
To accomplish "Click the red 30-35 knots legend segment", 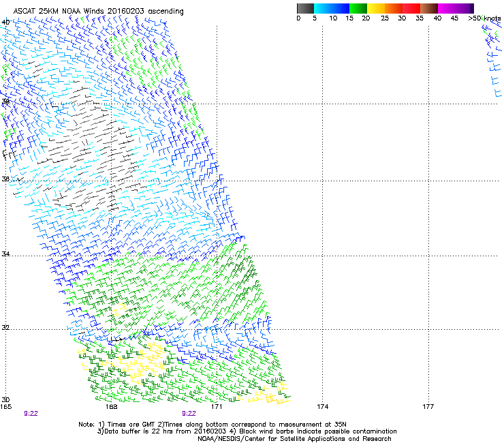I will pos(411,8).
